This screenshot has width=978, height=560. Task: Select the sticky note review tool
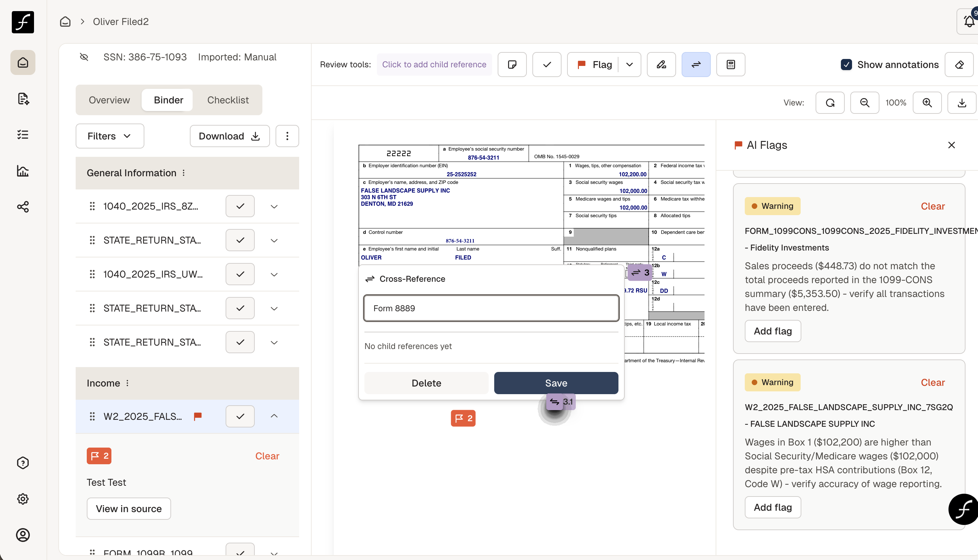point(512,64)
